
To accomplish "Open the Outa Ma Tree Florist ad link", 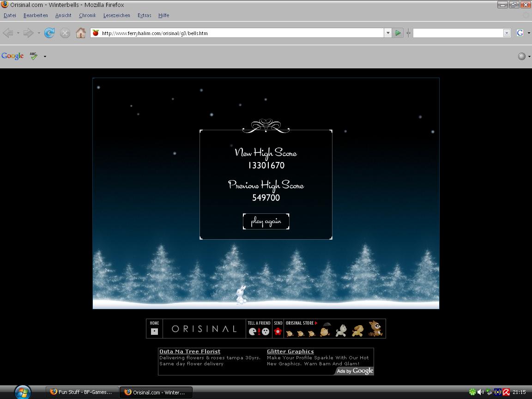I will point(190,351).
